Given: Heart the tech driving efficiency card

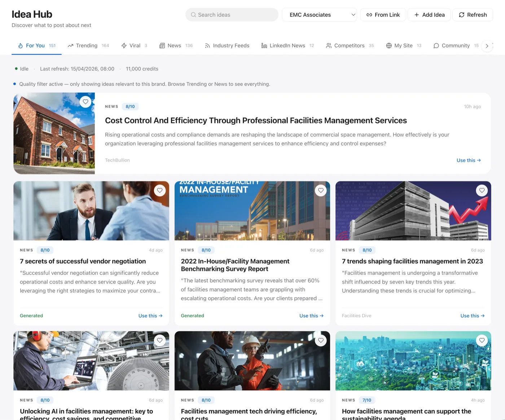Looking at the screenshot, I should click(x=321, y=340).
